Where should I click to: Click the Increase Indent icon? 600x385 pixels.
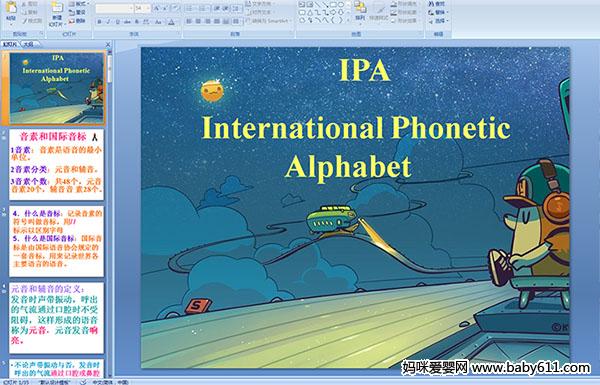coord(226,8)
